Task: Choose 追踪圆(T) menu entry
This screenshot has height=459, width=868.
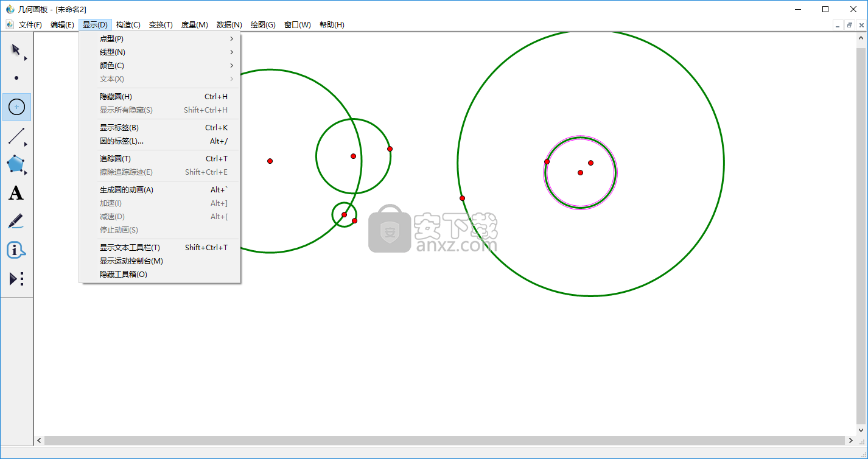Action: (x=159, y=159)
